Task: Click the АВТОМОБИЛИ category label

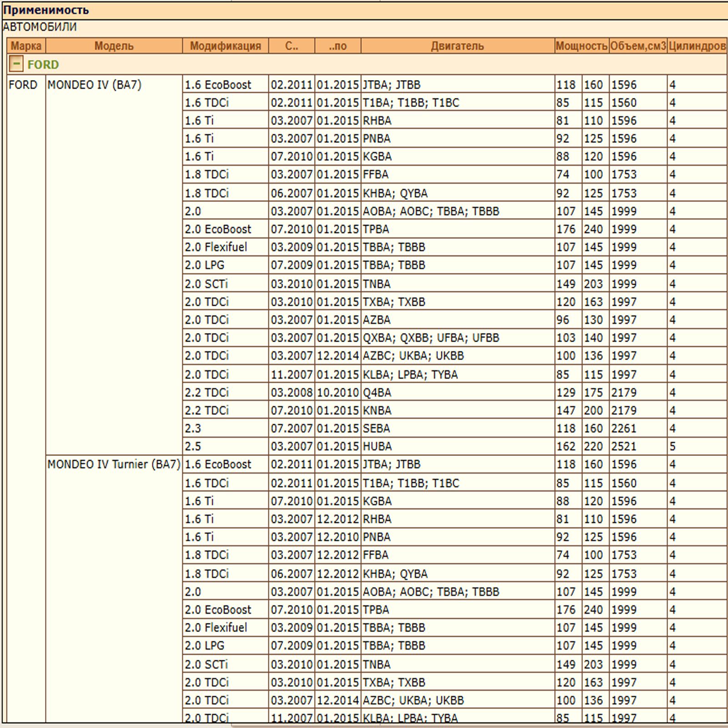Action: (x=40, y=27)
